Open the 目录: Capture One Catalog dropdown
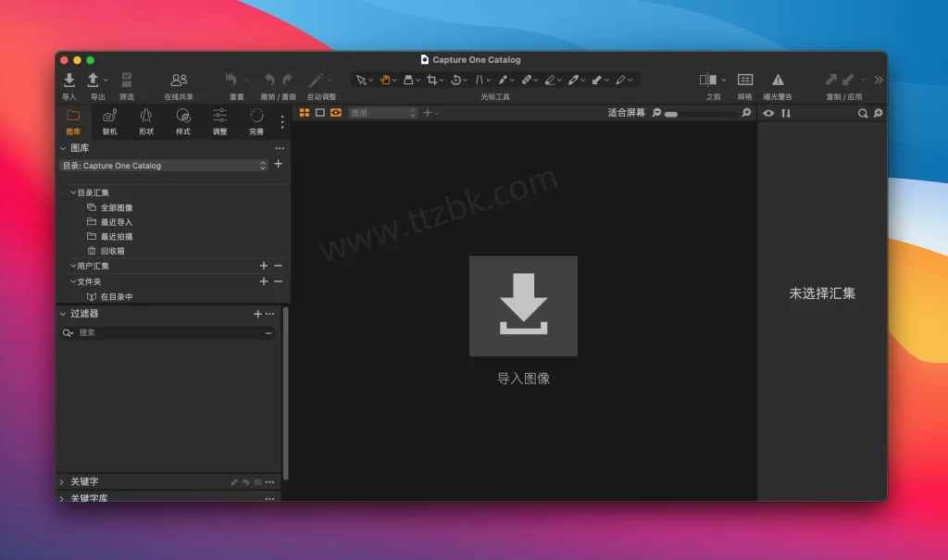The height and width of the screenshot is (560, 948). (164, 166)
